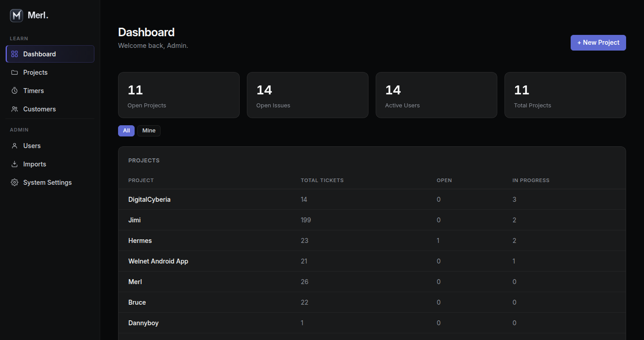This screenshot has width=644, height=340.
Task: Click the Total Projects stat card
Action: pos(565,95)
